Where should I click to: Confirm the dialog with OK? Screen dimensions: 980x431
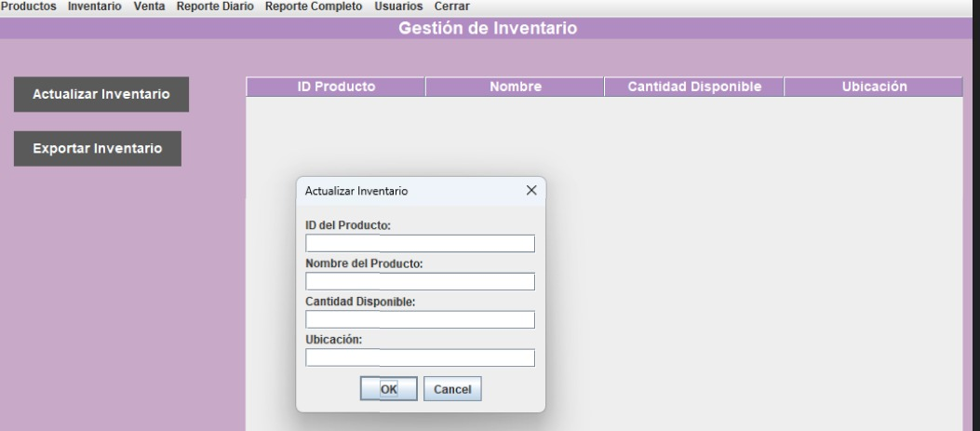pyautogui.click(x=389, y=389)
